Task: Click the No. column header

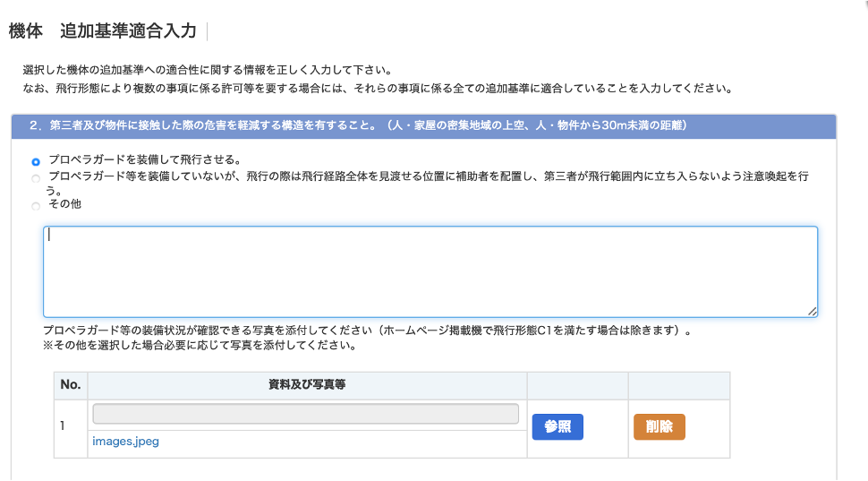Action: (71, 385)
